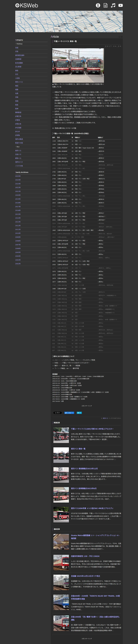Open the 小田急 category link
The image size is (138, 644).
pos(18,78)
